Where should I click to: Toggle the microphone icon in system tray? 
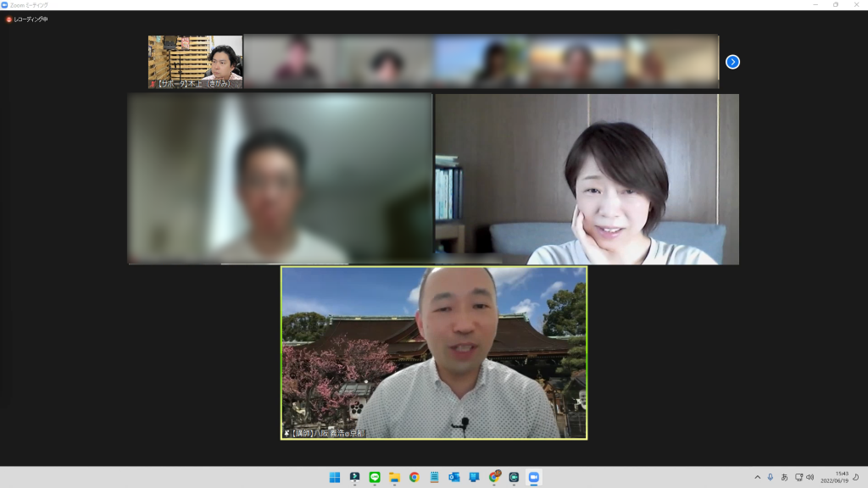pos(771,477)
